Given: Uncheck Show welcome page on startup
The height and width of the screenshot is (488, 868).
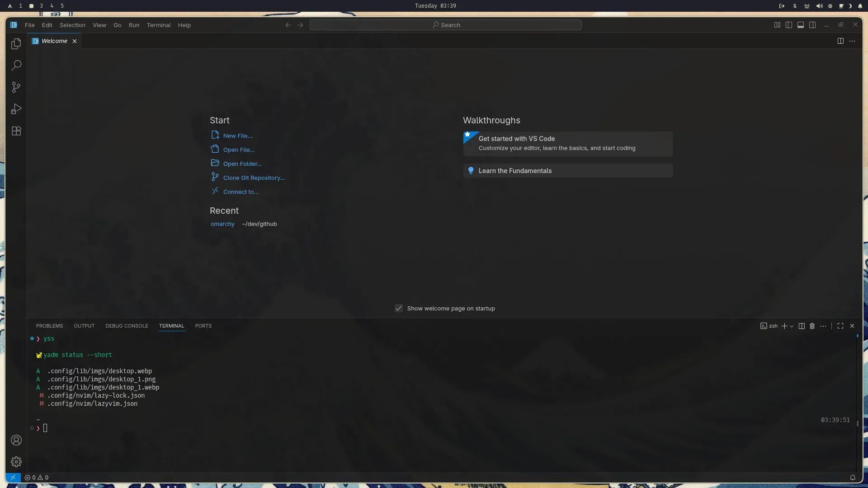Looking at the screenshot, I should click(399, 309).
